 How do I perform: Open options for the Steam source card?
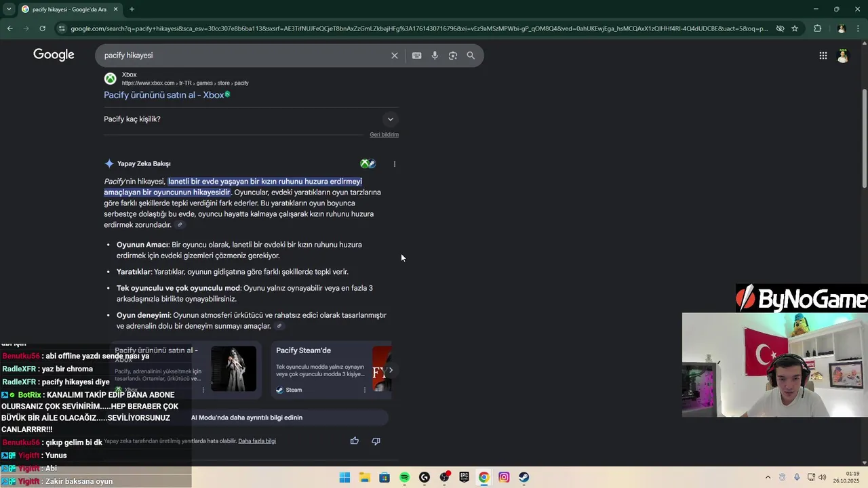(x=364, y=390)
